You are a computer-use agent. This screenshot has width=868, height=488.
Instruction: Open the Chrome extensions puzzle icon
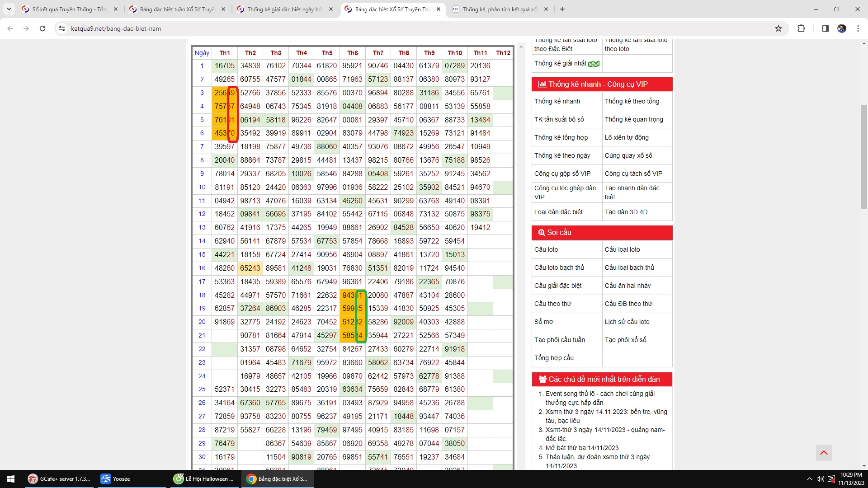pyautogui.click(x=801, y=28)
